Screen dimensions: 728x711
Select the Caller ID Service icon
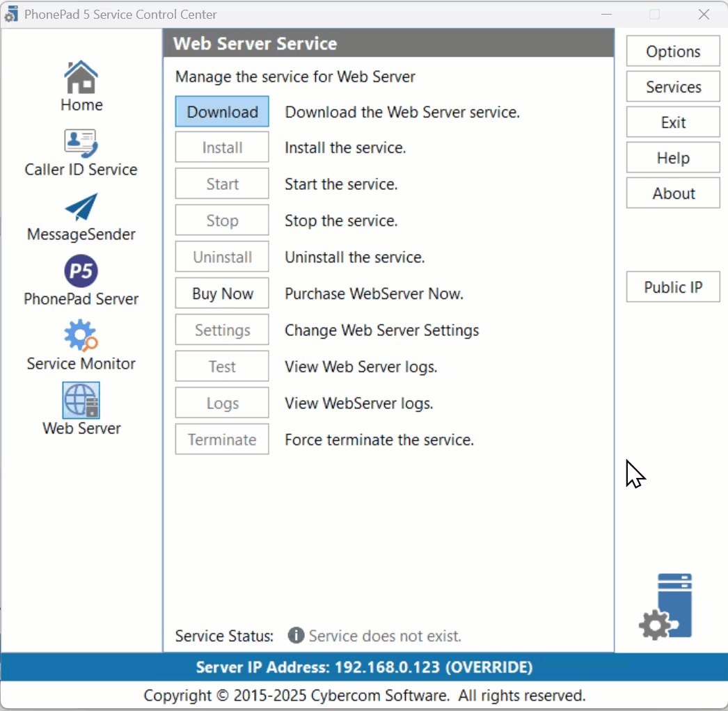[x=81, y=143]
